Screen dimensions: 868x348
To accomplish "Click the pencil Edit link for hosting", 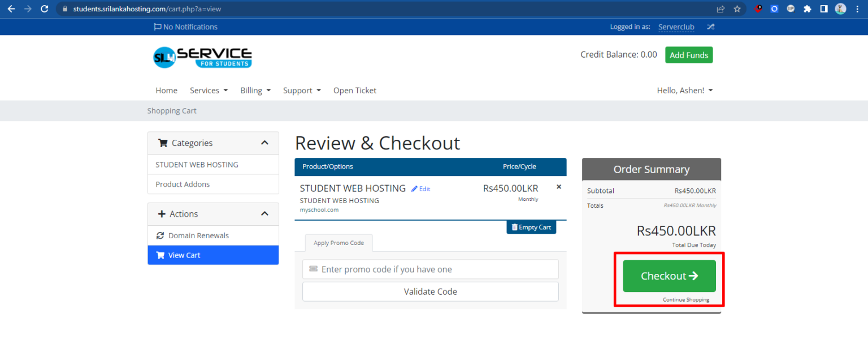I will (420, 189).
